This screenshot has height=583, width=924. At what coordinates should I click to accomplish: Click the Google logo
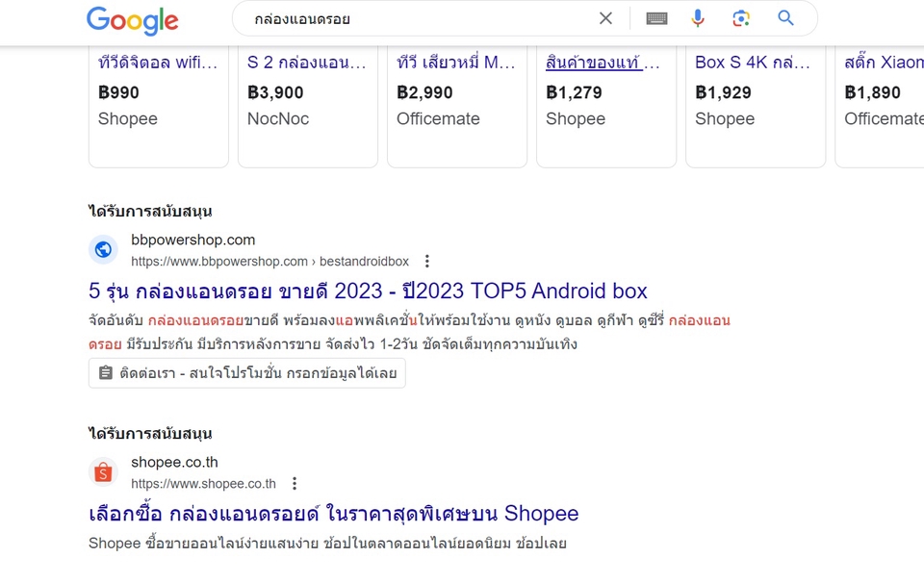(133, 20)
